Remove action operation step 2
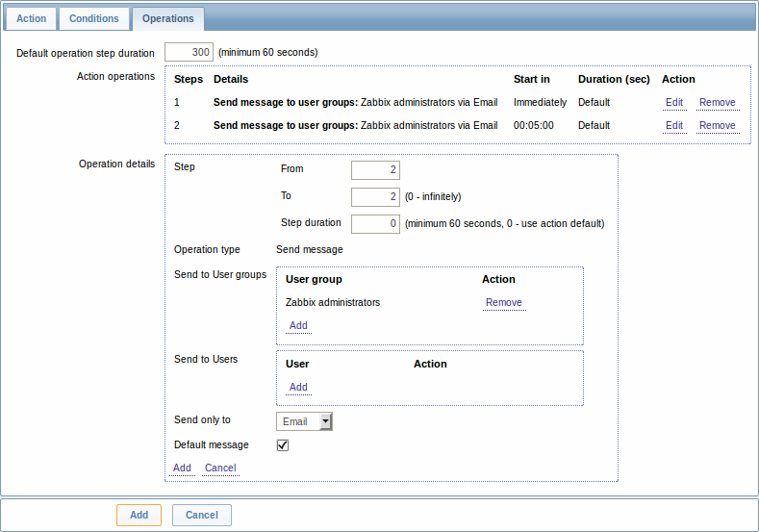759x532 pixels. tap(717, 126)
